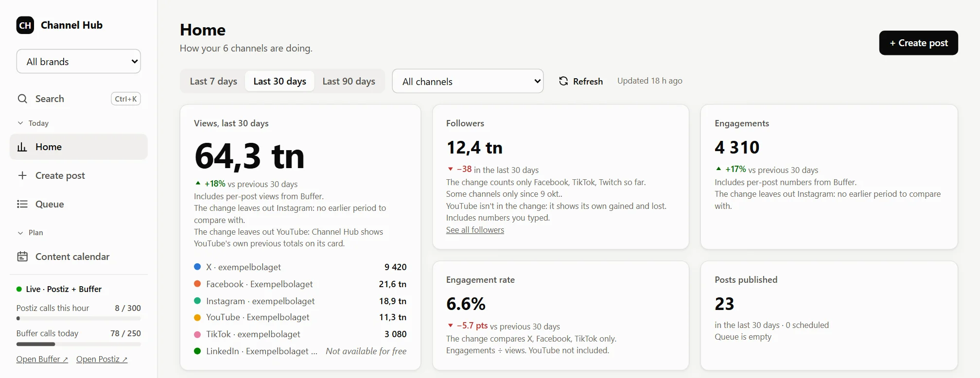Click the green up triangle in Engagements card

pyautogui.click(x=718, y=169)
